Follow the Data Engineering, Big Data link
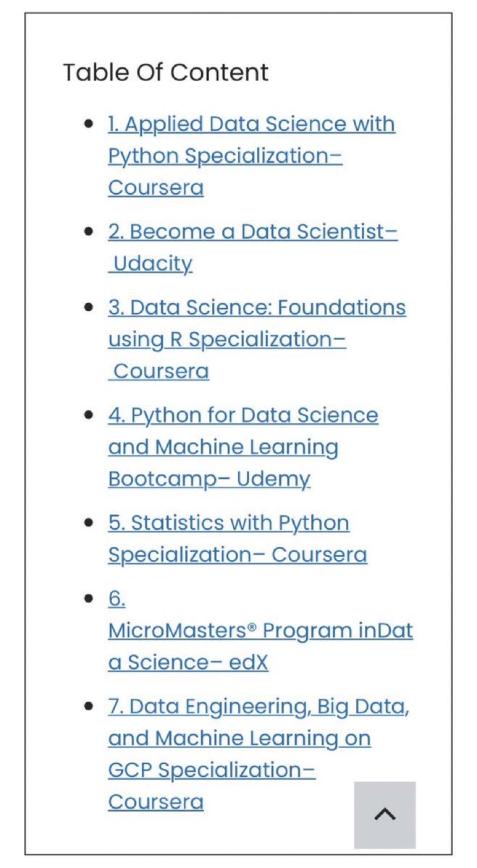Viewport: 477px width, 868px height. (x=259, y=754)
